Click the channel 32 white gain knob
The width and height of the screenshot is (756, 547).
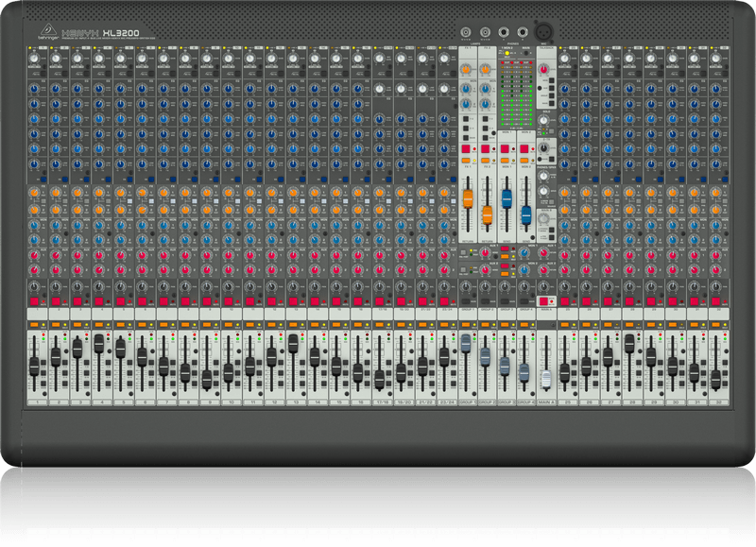point(715,59)
